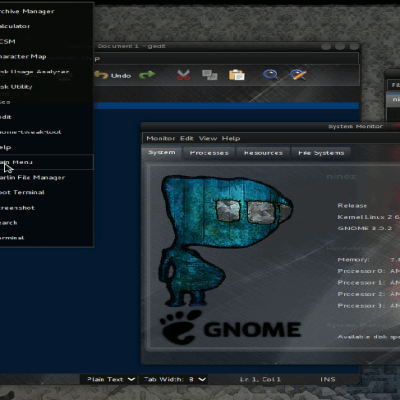Open Marlin File Manager from the menu
The image size is (400, 400).
click(47, 177)
